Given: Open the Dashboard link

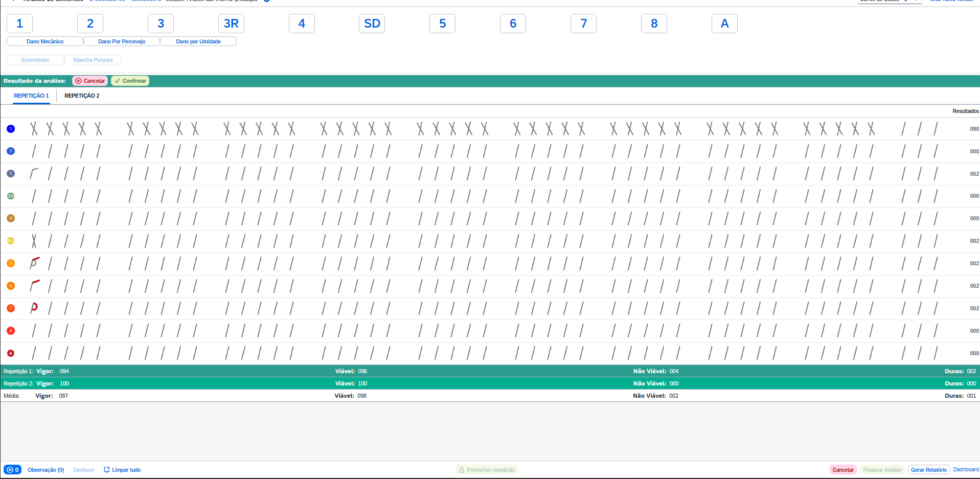Looking at the screenshot, I should (x=966, y=470).
